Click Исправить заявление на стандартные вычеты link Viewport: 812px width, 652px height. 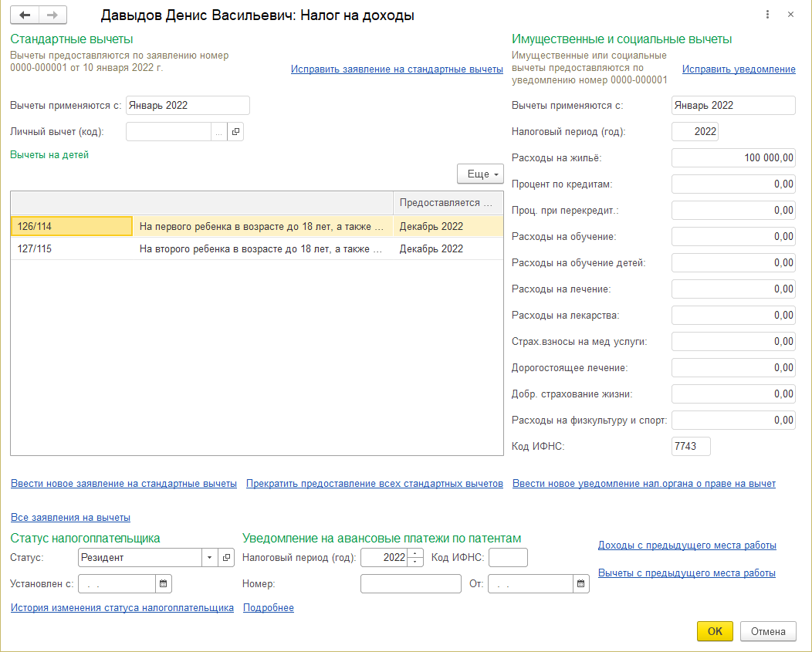coord(397,69)
